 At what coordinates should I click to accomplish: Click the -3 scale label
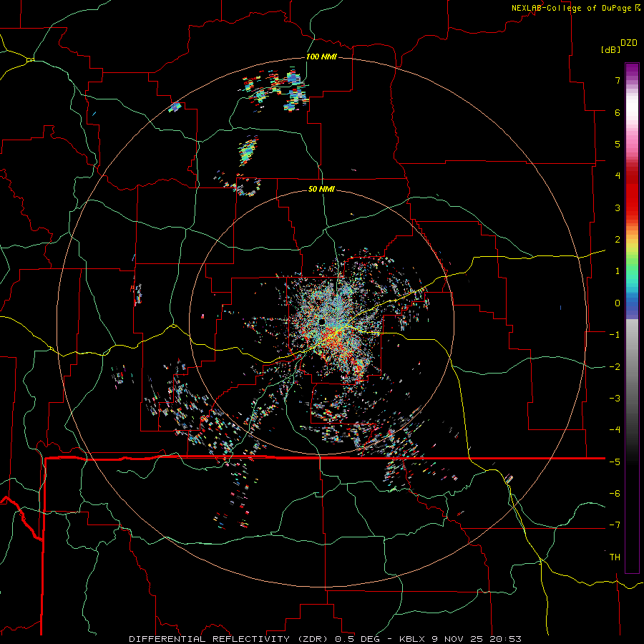point(615,398)
